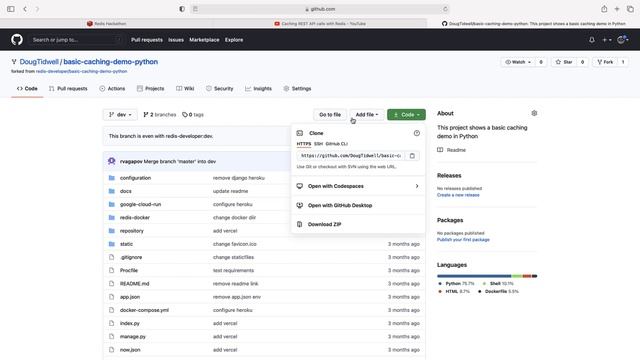640x360 pixels.
Task: Click the Procfile file icon
Action: click(111, 270)
